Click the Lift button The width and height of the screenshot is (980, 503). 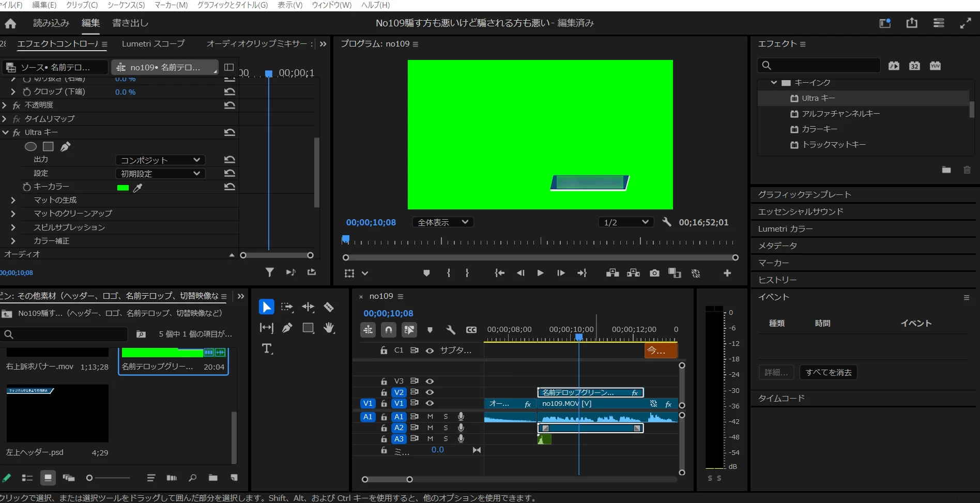tap(612, 273)
